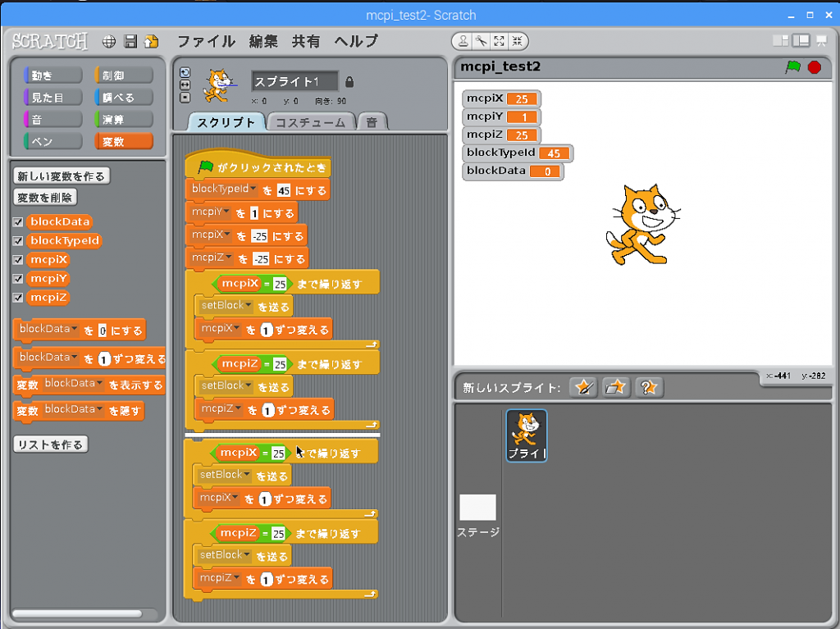Switch to スクリプト tab
This screenshot has height=629, width=840.
(226, 122)
